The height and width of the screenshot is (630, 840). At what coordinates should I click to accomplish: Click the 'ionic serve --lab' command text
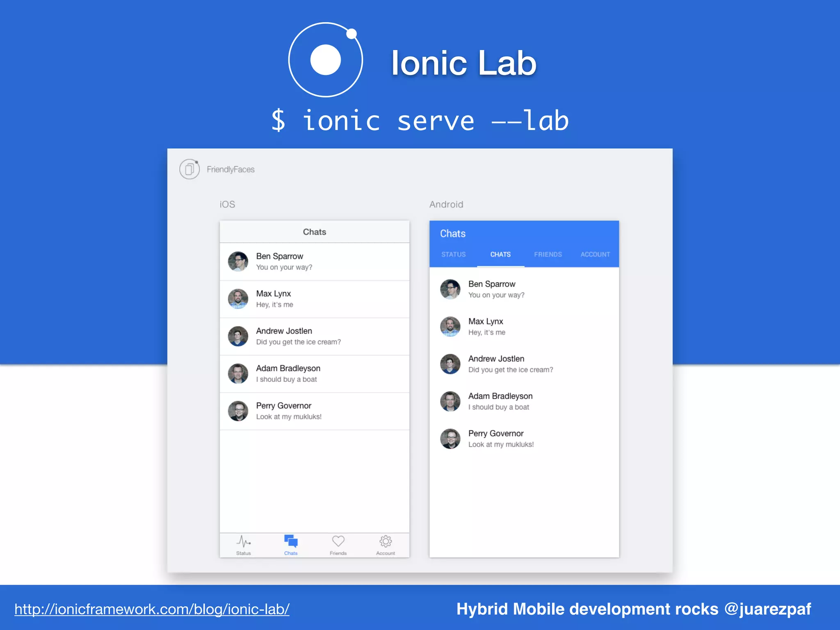coord(420,121)
